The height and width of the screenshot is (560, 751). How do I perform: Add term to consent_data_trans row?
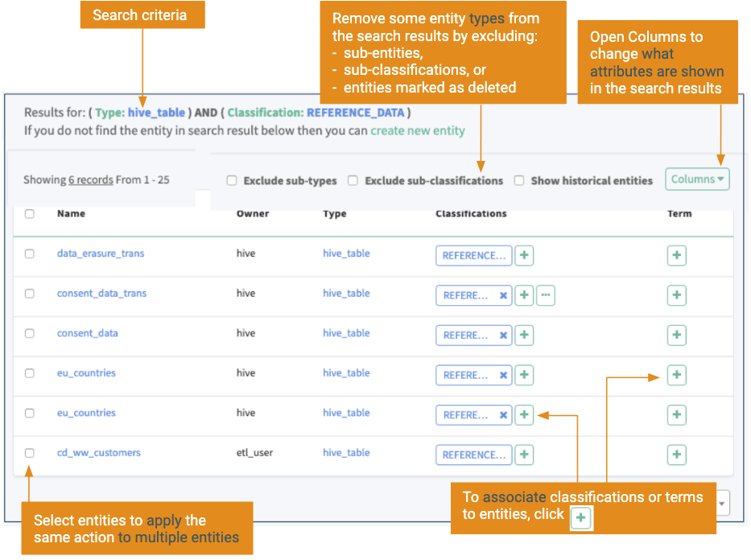pyautogui.click(x=676, y=296)
